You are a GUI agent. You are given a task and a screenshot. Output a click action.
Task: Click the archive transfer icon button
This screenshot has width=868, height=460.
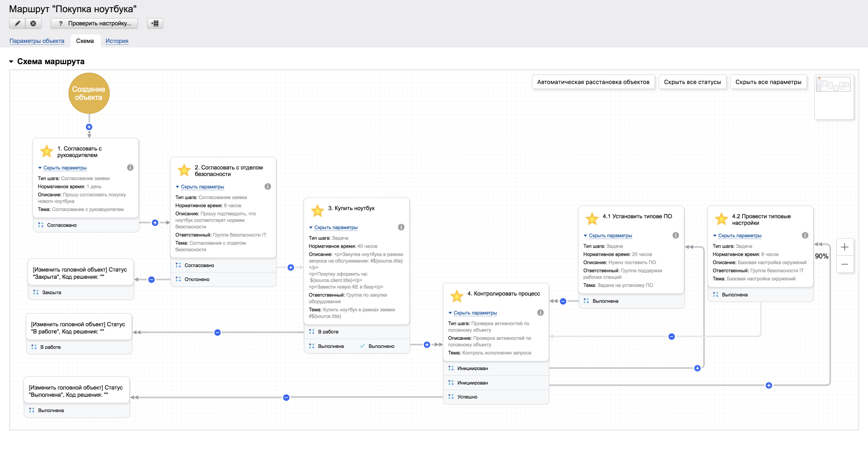pos(155,23)
